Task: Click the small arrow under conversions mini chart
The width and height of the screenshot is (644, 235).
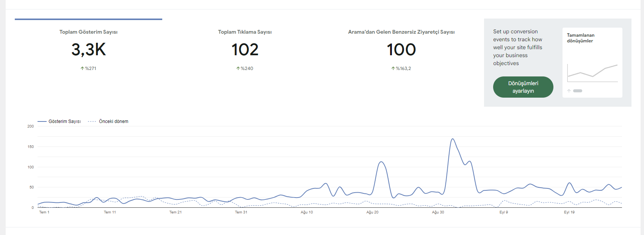Action: [569, 91]
